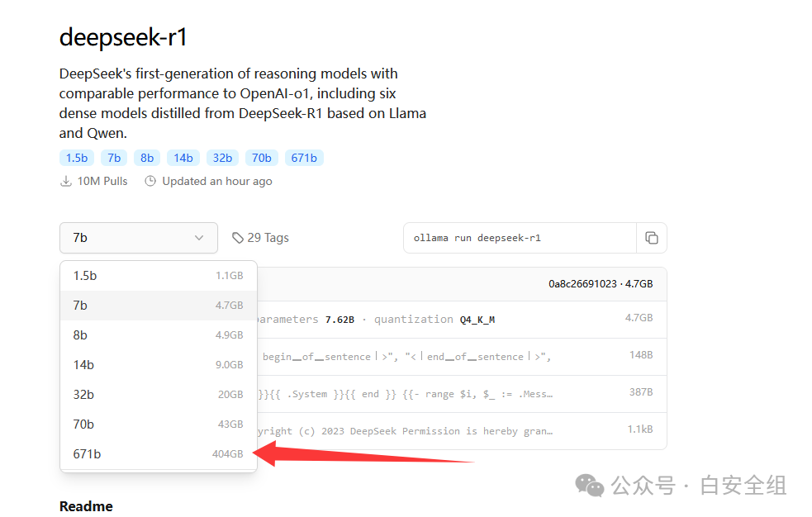This screenshot has height=517, width=812.
Task: Click the tag icon beside 29 Tags
Action: 238,238
